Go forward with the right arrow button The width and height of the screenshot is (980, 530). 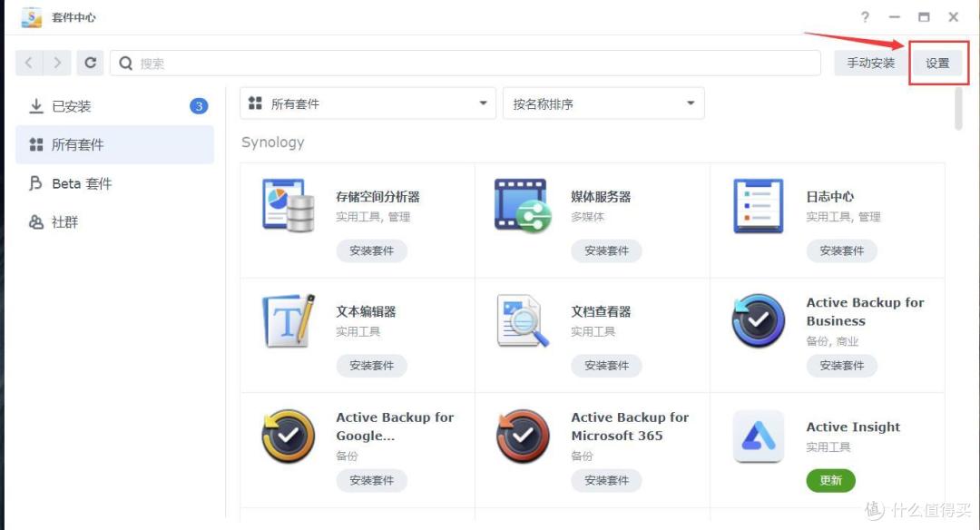pos(57,63)
